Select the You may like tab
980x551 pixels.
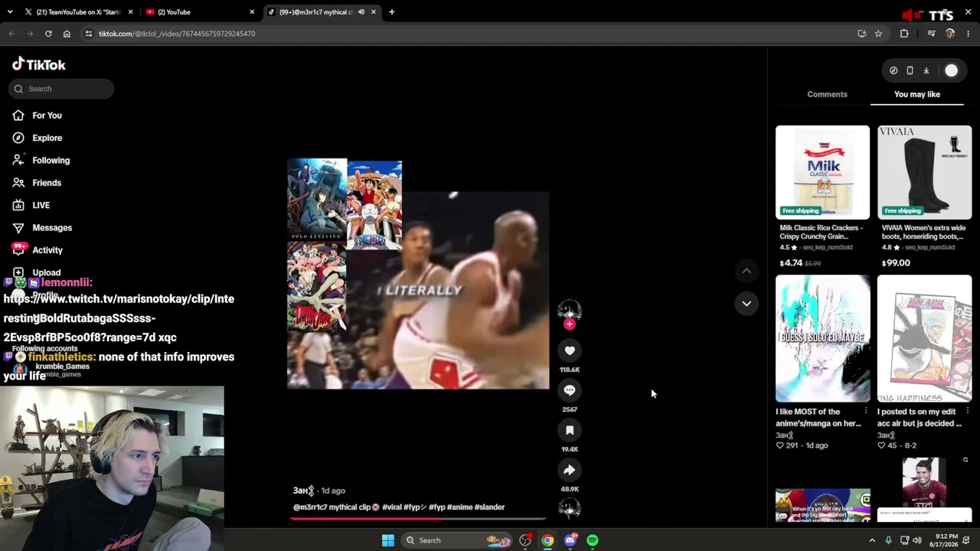click(x=917, y=94)
